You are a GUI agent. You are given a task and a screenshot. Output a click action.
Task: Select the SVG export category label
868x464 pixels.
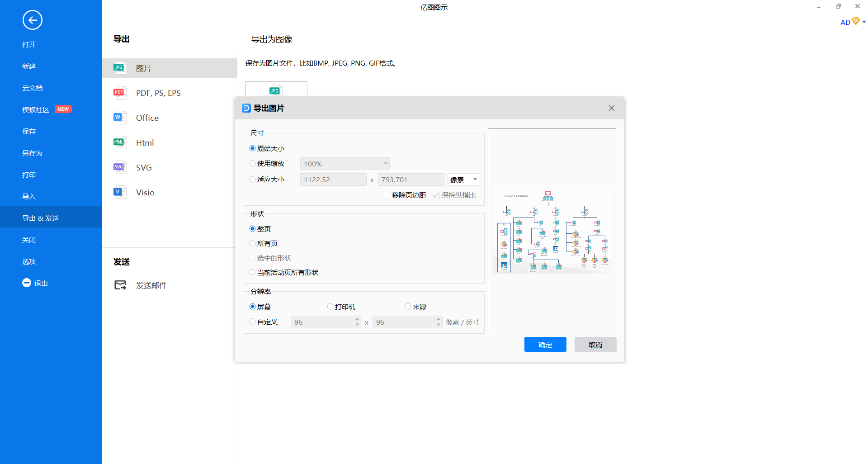pos(144,167)
